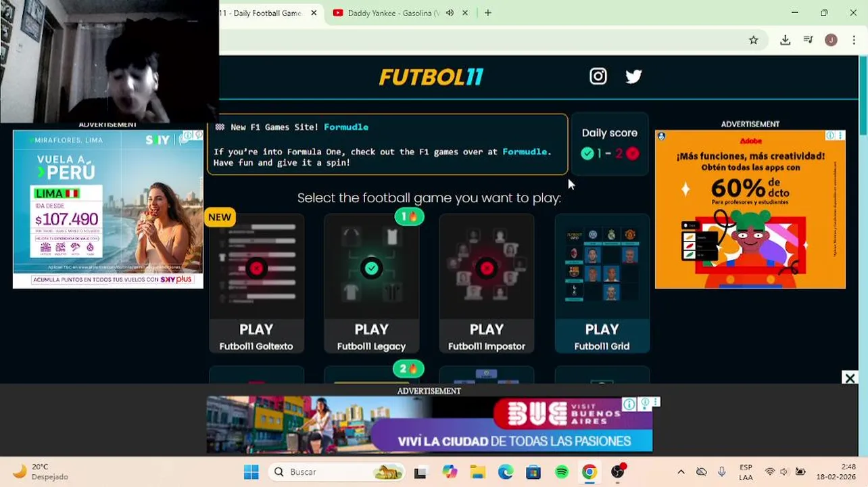
Task: Open network, volume and battery quick settings
Action: point(785,472)
